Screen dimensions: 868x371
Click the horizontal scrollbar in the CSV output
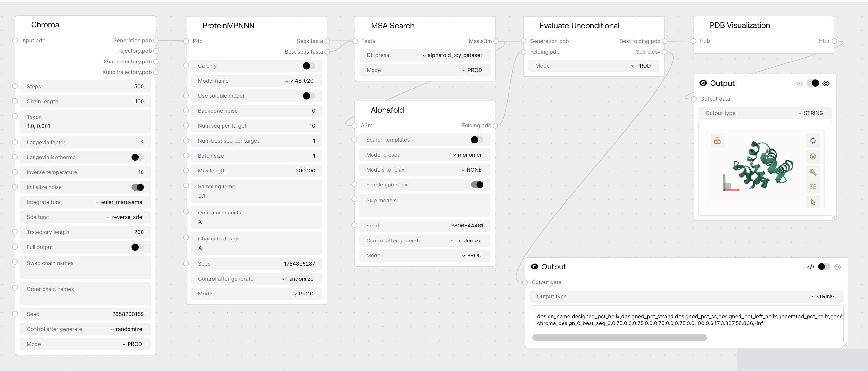coord(619,337)
